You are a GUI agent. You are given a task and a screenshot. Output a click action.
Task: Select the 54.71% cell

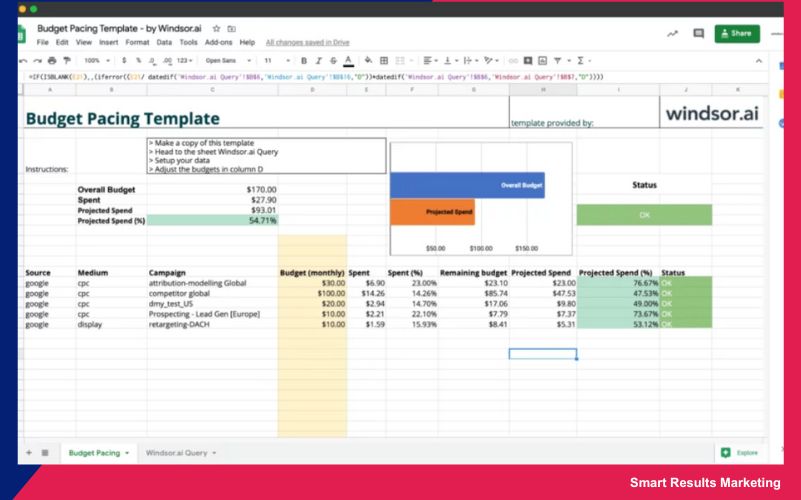pyautogui.click(x=213, y=221)
